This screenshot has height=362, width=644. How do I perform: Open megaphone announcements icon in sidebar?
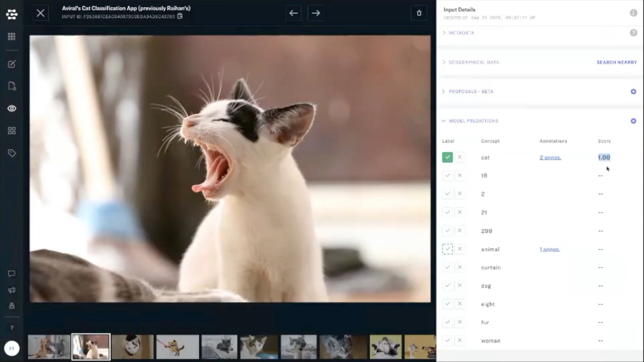pyautogui.click(x=12, y=290)
